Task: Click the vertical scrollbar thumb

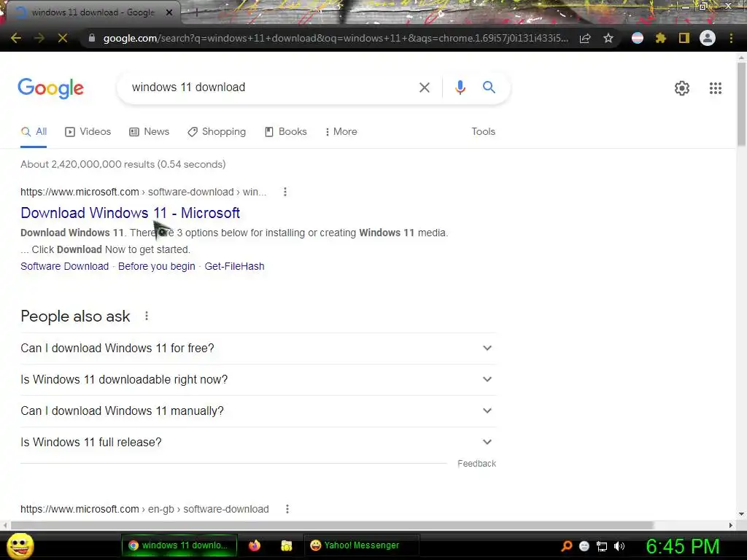Action: click(x=741, y=104)
